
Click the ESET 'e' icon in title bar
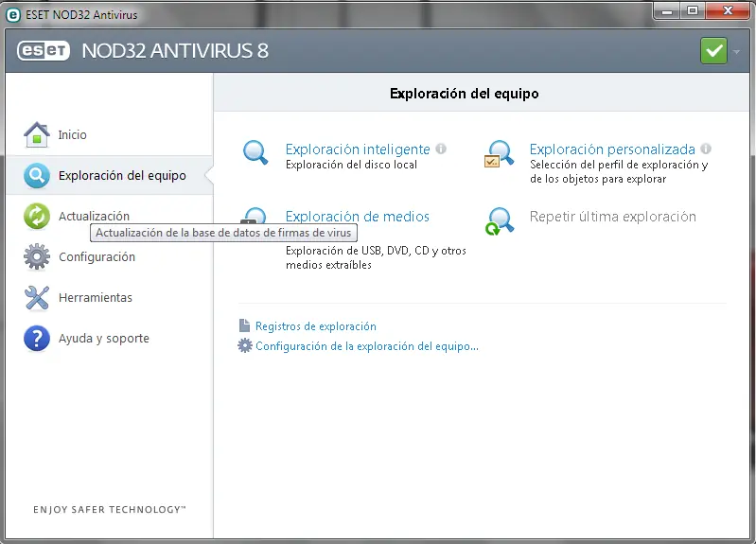(x=13, y=15)
